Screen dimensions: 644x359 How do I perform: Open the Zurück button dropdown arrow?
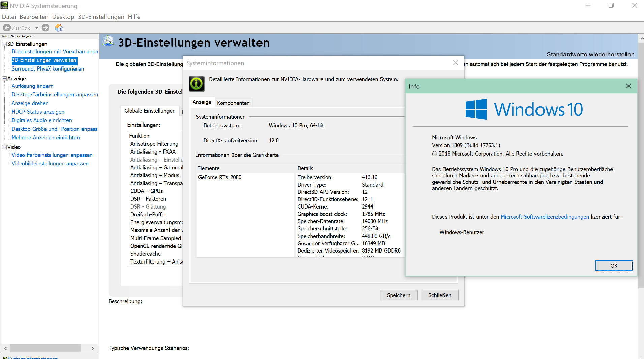coord(36,28)
